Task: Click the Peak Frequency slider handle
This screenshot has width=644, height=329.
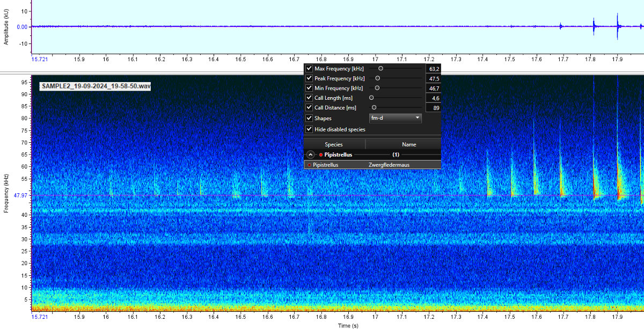Action: tap(378, 78)
